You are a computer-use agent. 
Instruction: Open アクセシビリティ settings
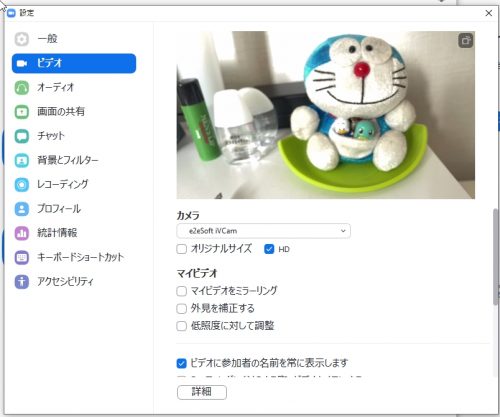[x=74, y=281]
